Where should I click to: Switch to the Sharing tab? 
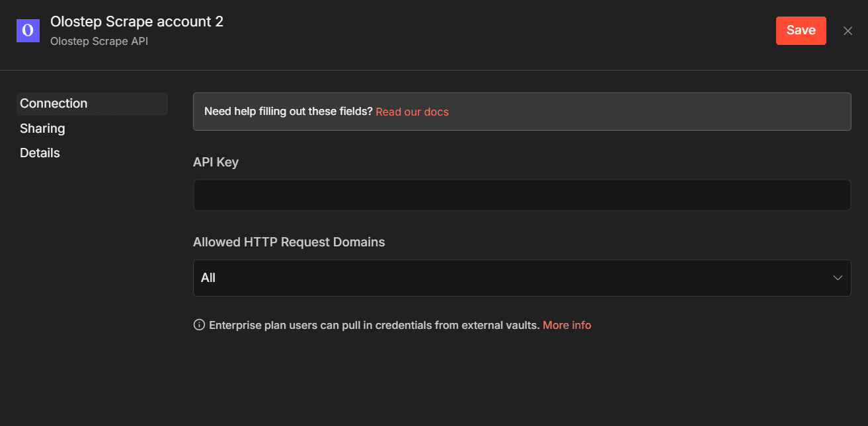click(x=42, y=128)
